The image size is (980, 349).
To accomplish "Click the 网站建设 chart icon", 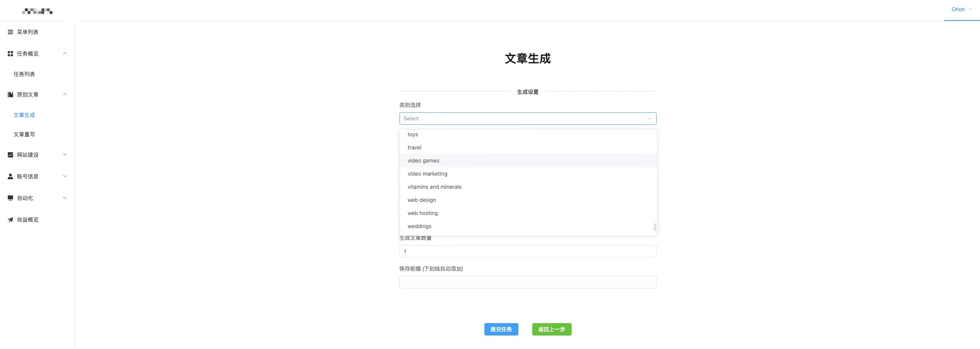I will click(10, 155).
